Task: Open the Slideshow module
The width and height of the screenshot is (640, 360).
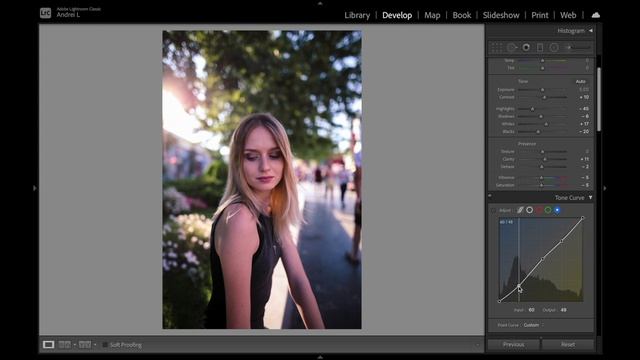Action: [x=501, y=15]
